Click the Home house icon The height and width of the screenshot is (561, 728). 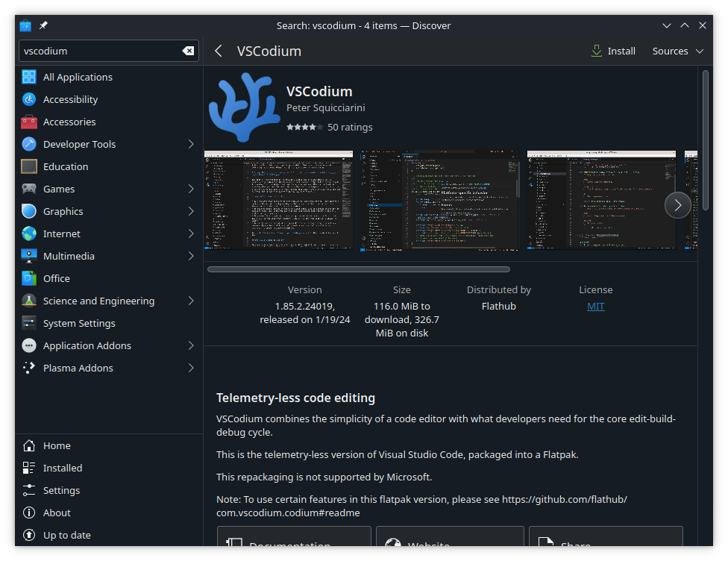pos(29,445)
